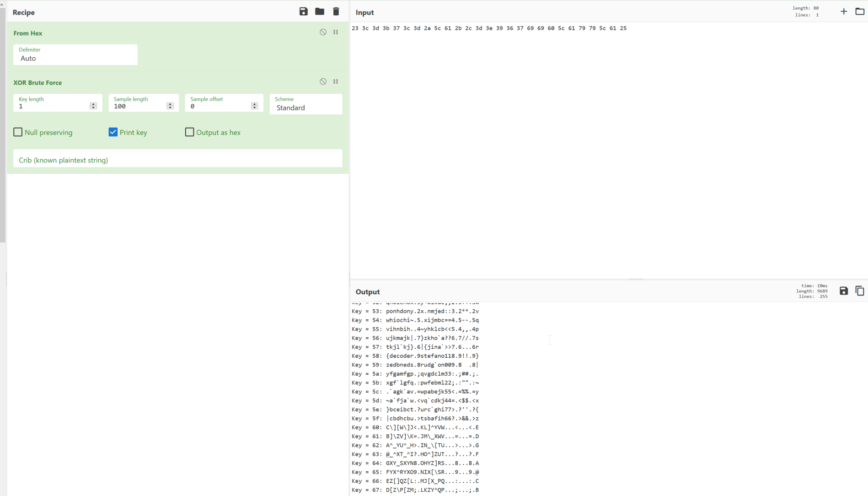This screenshot has height=496, width=868.
Task: Adjust Sample length stepper
Action: pos(170,106)
